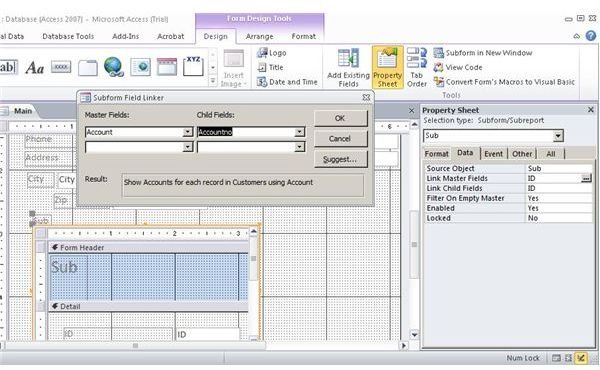Click OK in Subform Field Linker
The image size is (600, 370).
[341, 118]
